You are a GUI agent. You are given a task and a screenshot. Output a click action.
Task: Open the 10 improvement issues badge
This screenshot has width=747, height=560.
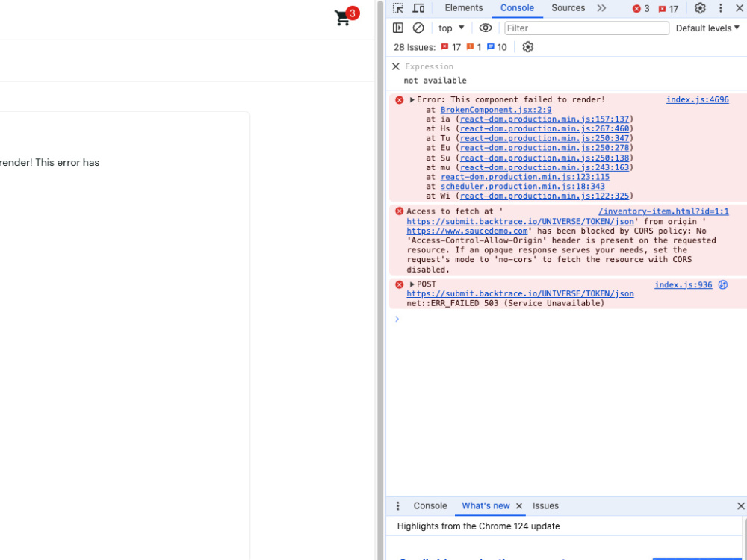[x=497, y=47]
